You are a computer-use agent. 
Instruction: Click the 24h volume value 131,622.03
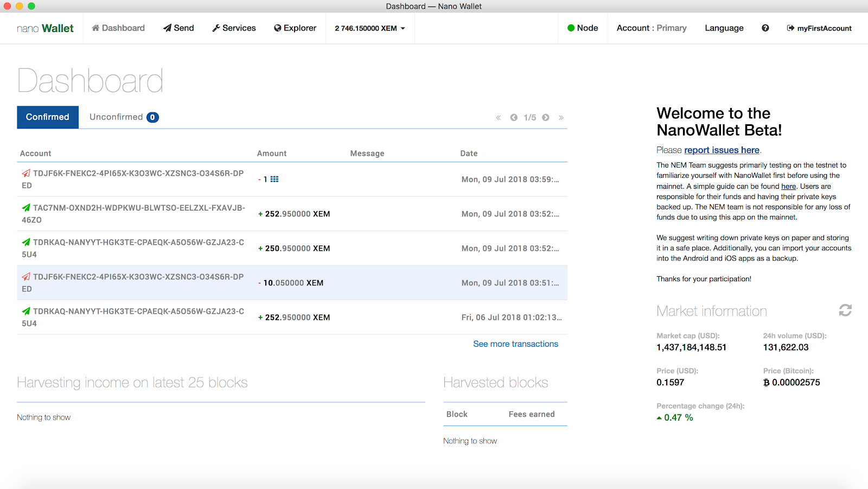786,347
